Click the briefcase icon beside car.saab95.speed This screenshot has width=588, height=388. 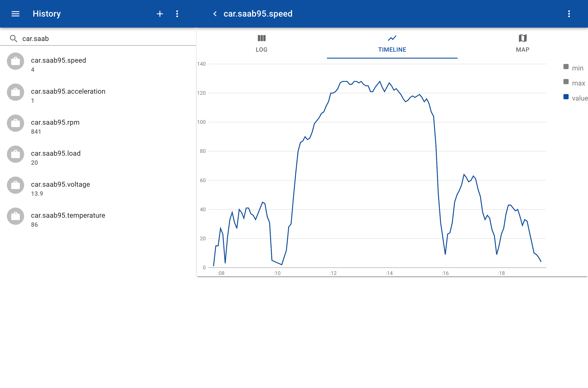tap(15, 61)
